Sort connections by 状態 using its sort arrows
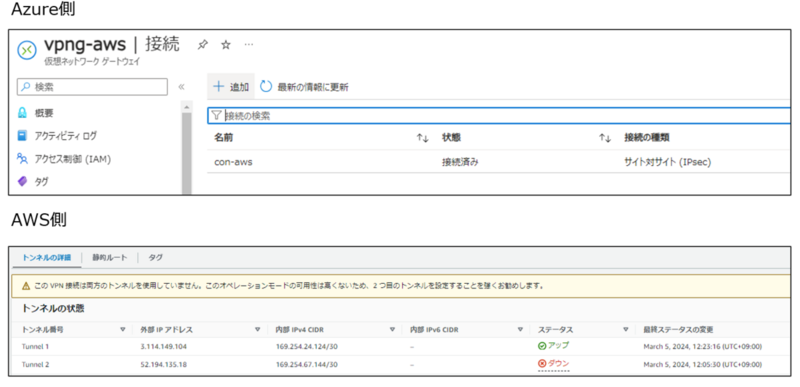The height and width of the screenshot is (387, 800). (x=605, y=138)
